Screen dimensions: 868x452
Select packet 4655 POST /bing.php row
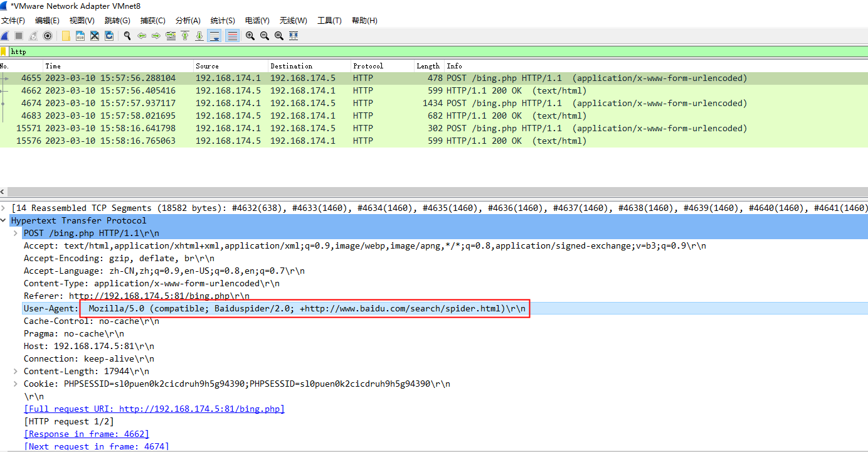point(434,78)
